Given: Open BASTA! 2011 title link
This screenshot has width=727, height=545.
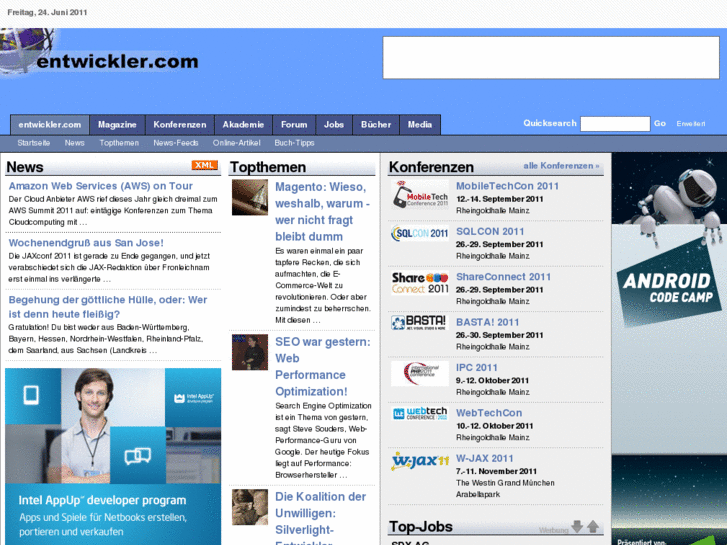Looking at the screenshot, I should [x=488, y=322].
